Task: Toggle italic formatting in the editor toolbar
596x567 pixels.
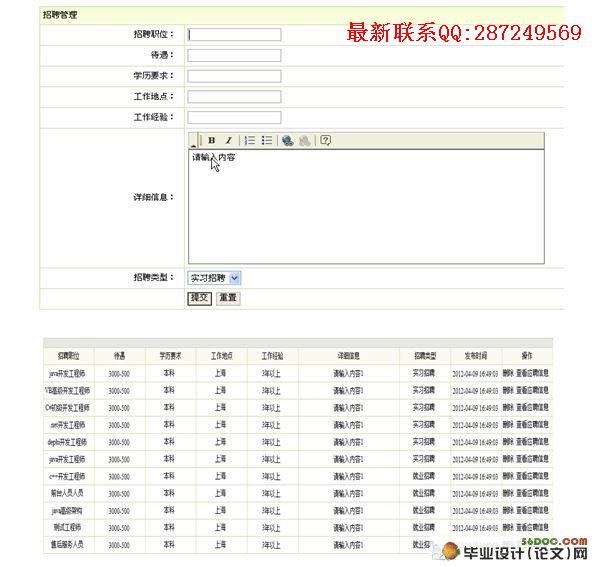Action: point(228,141)
